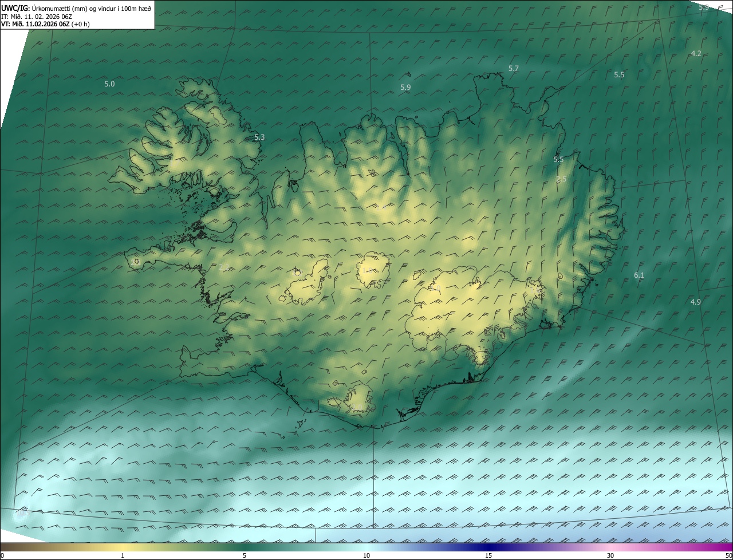Click the '4.2' value label in the northeast

(696, 53)
